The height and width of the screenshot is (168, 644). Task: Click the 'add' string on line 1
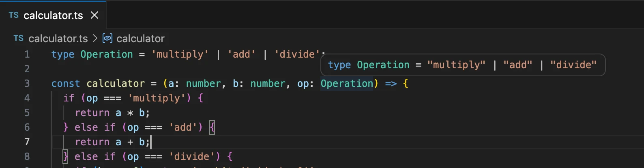pyautogui.click(x=241, y=54)
